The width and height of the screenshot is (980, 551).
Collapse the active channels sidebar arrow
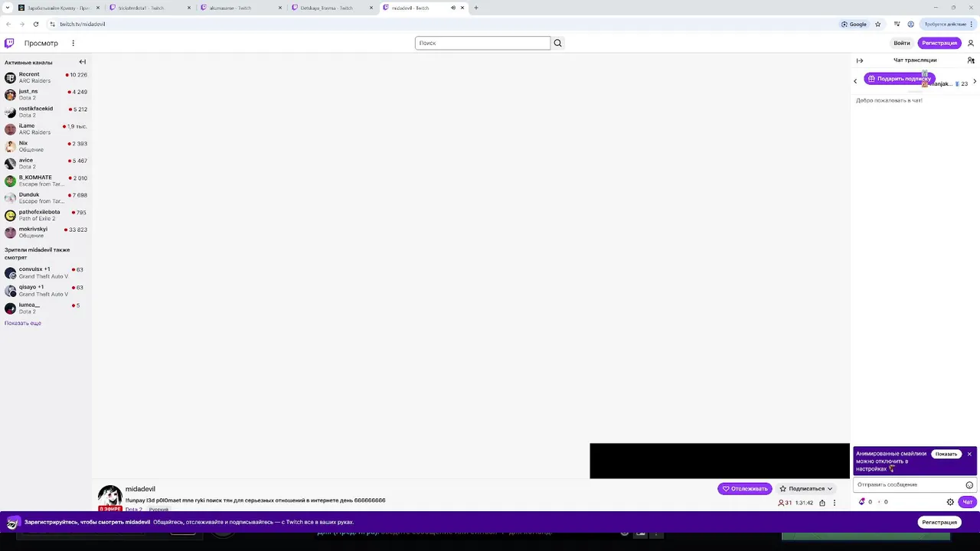point(83,62)
